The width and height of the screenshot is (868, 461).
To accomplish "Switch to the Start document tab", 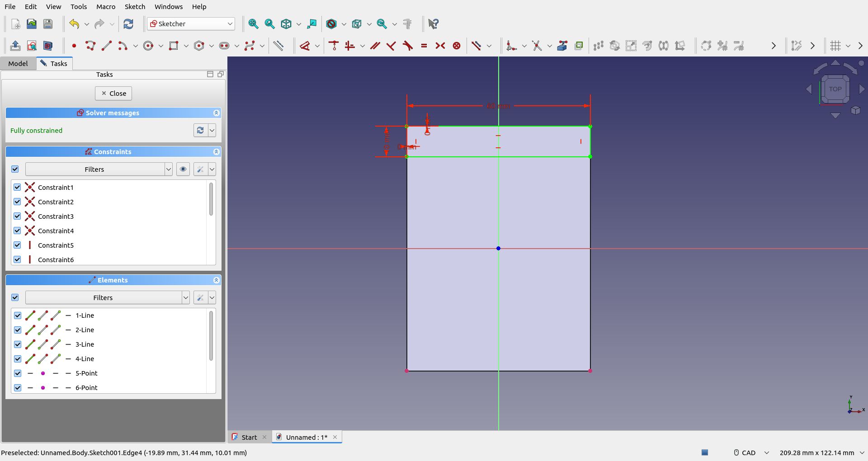I will (x=249, y=437).
